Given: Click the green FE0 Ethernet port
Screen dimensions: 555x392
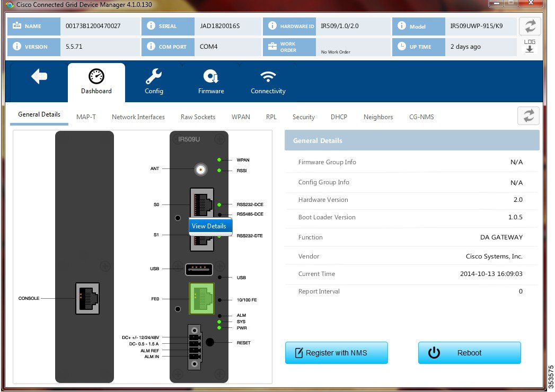Looking at the screenshot, I should click(202, 298).
